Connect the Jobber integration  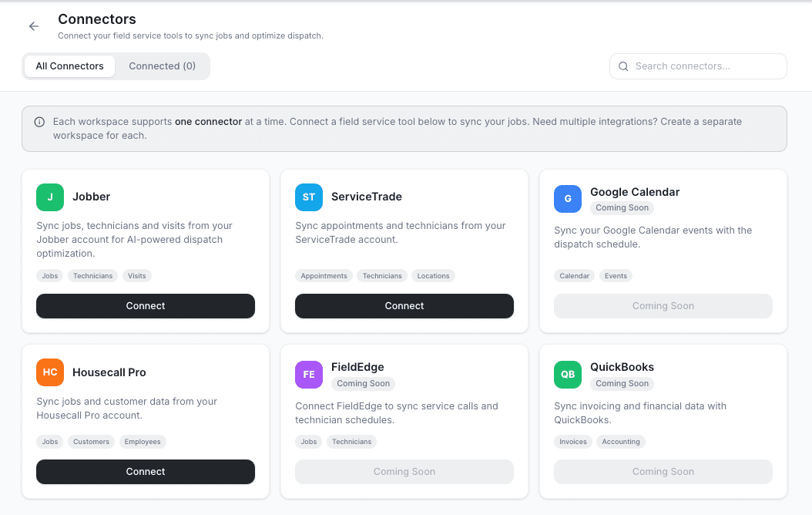click(x=145, y=306)
